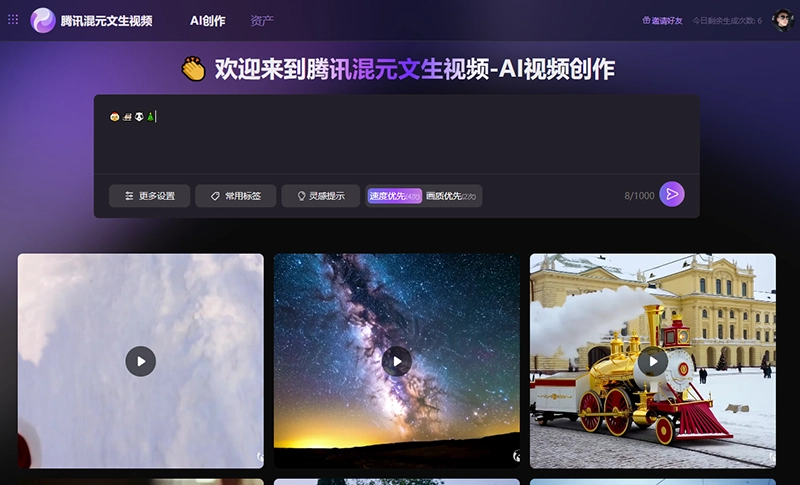Click the 腾讯混元文生视频 title text
The height and width of the screenshot is (485, 800).
coord(106,21)
